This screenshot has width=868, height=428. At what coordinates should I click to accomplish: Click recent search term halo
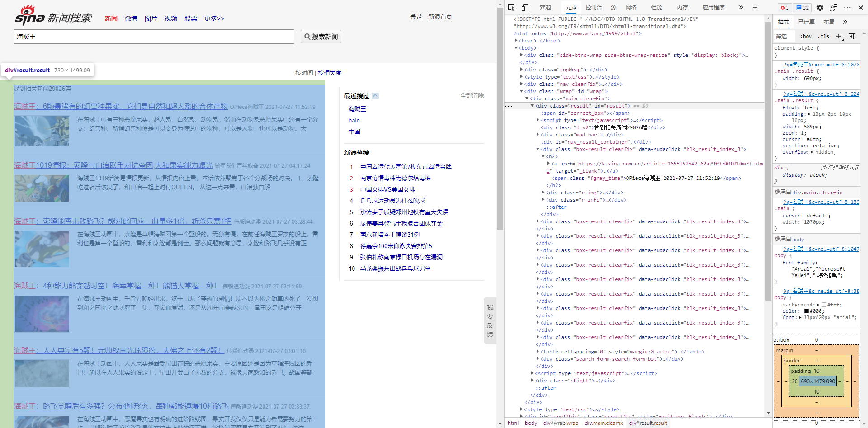(x=354, y=120)
